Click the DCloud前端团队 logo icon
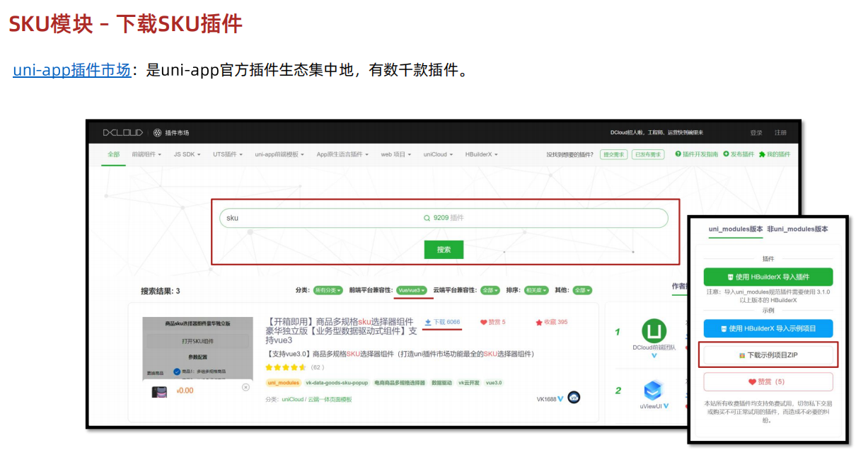868x455 pixels. [654, 331]
